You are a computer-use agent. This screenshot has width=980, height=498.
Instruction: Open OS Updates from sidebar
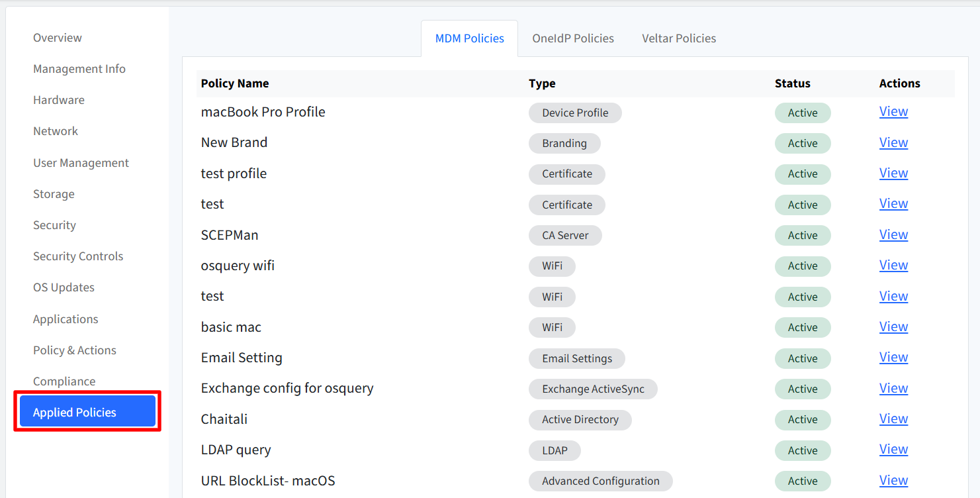tap(64, 287)
